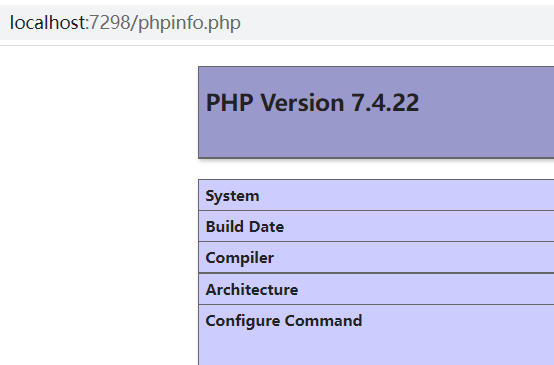Click the PHP Version 7.4.22 heading
This screenshot has width=554, height=365.
coord(312,102)
